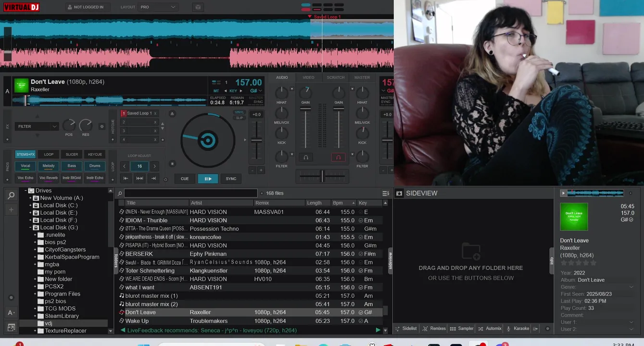The width and height of the screenshot is (644, 346).
Task: Switch to the VIDEO mixer tab
Action: click(x=308, y=77)
